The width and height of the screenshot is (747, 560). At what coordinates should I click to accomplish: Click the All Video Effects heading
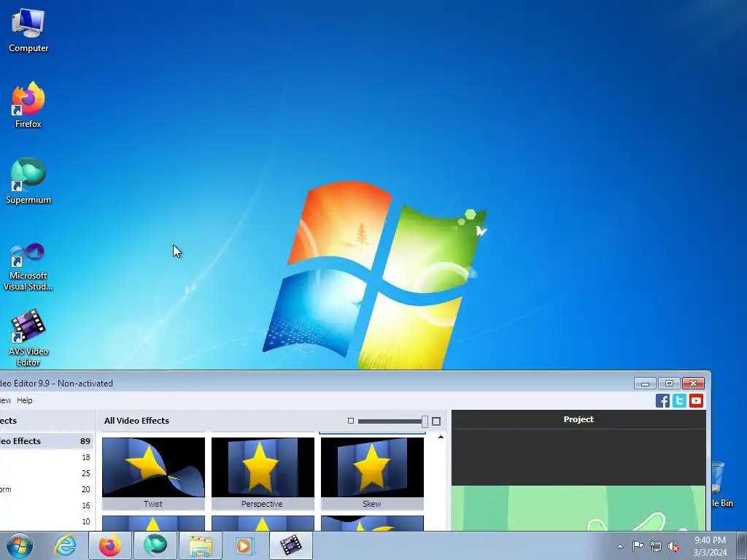136,421
